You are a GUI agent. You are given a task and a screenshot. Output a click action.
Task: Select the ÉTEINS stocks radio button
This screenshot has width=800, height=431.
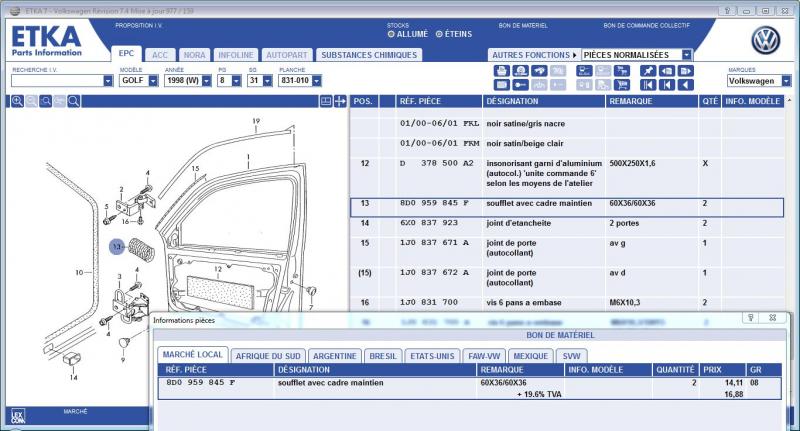point(439,34)
